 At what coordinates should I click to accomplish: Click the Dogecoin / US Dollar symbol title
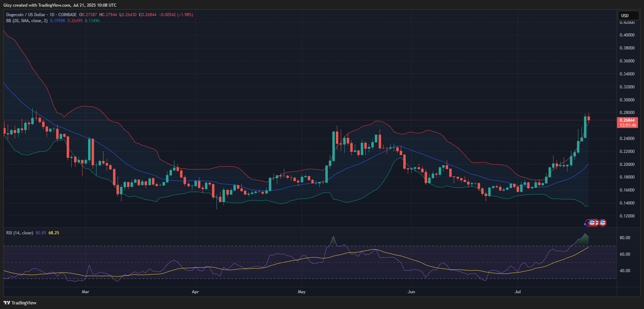coord(26,15)
